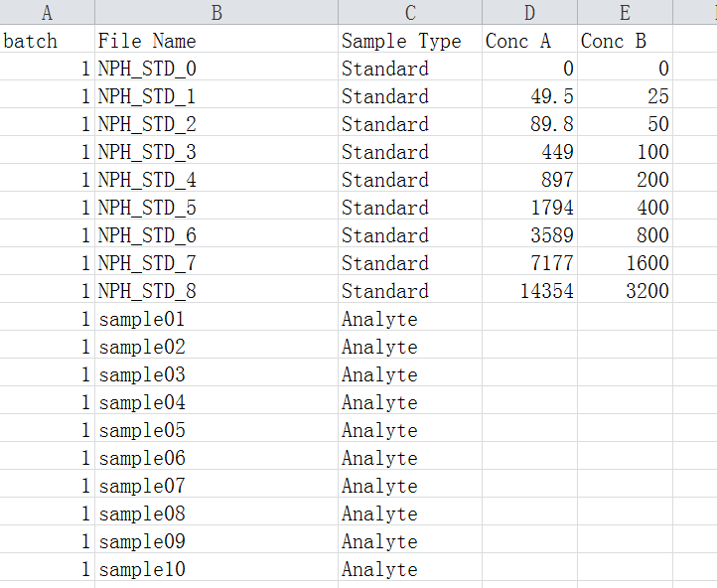717x588 pixels.
Task: Click the cell with value 1794
Action: pyautogui.click(x=529, y=208)
